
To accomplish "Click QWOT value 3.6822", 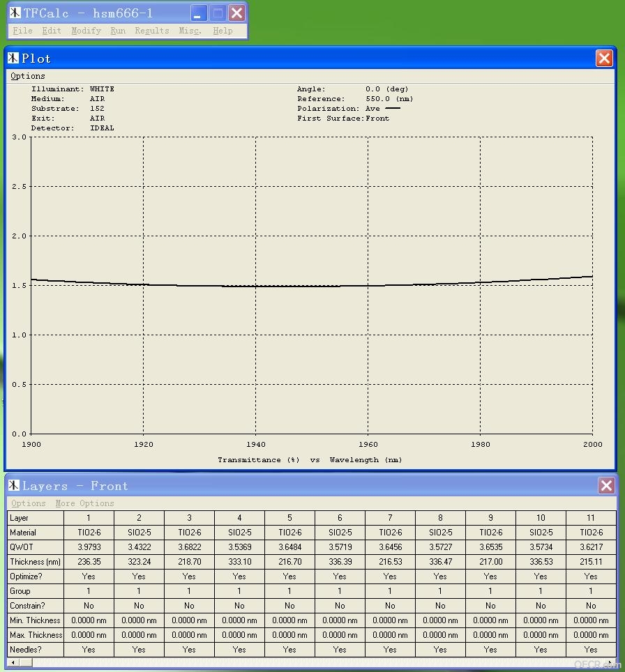I will point(189,547).
